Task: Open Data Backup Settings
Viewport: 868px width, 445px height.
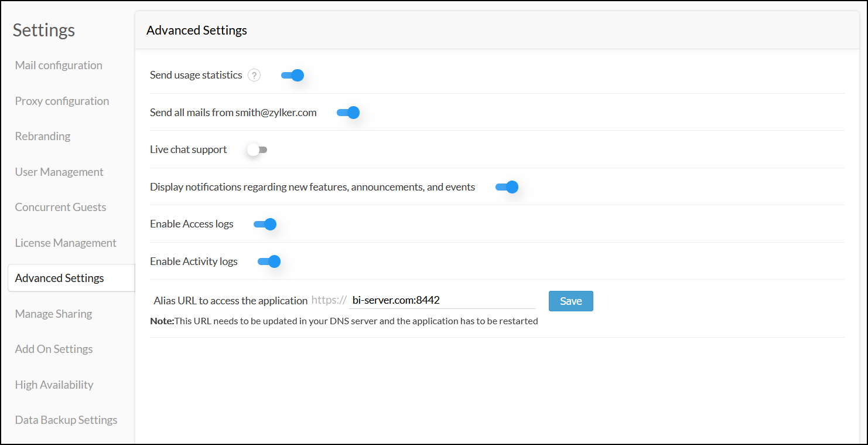Action: 66,420
